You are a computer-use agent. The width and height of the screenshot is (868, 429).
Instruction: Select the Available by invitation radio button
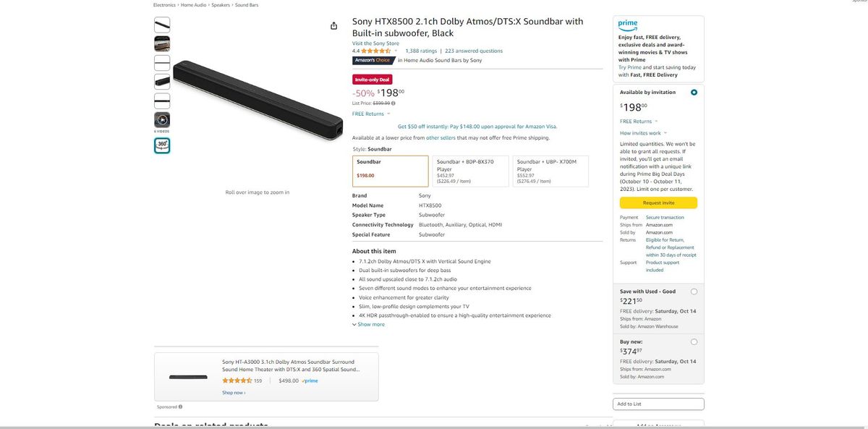click(694, 91)
